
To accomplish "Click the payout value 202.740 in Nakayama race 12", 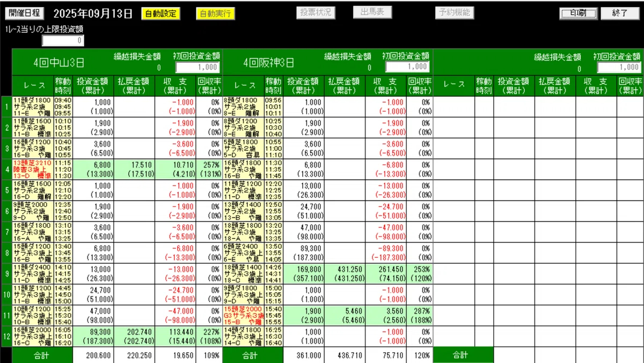I will click(138, 333).
